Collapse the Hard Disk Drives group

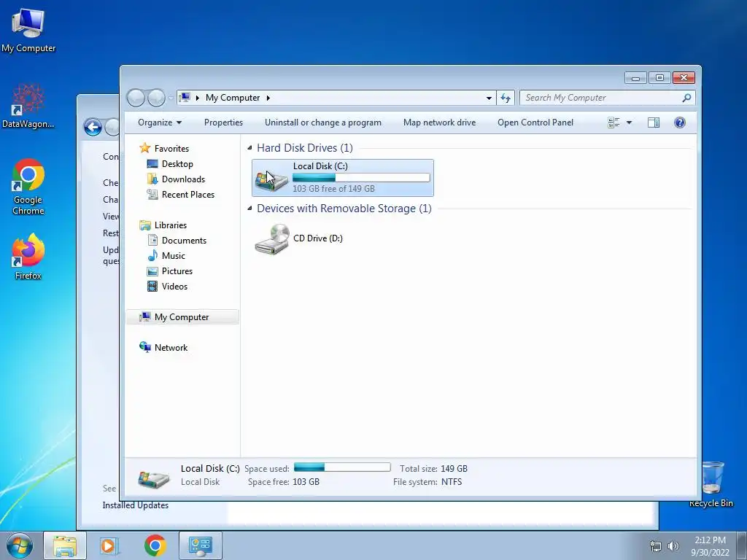tap(249, 148)
